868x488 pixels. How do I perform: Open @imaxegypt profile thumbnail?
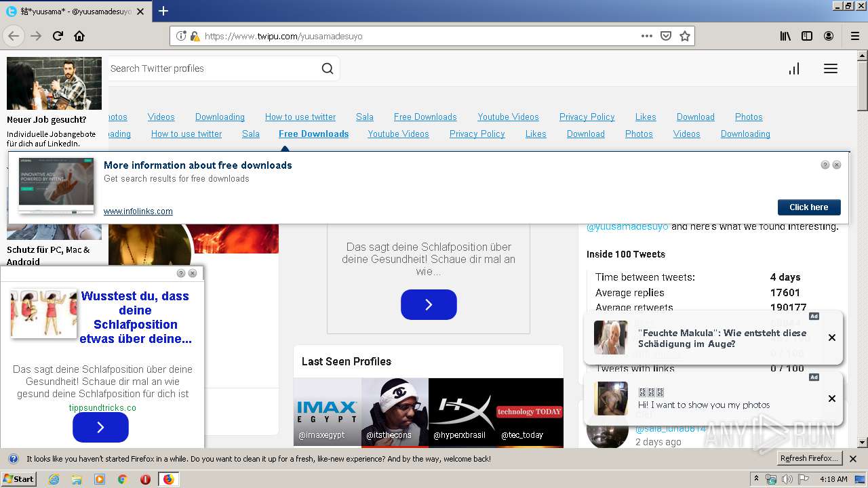[x=328, y=412]
